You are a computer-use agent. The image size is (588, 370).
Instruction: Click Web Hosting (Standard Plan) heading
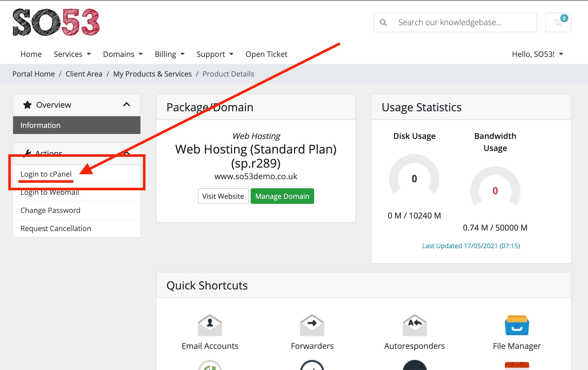point(256,156)
